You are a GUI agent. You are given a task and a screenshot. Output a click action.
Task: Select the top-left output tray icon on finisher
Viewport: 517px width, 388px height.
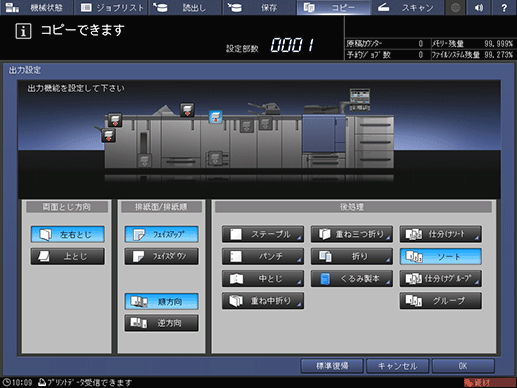pos(115,120)
